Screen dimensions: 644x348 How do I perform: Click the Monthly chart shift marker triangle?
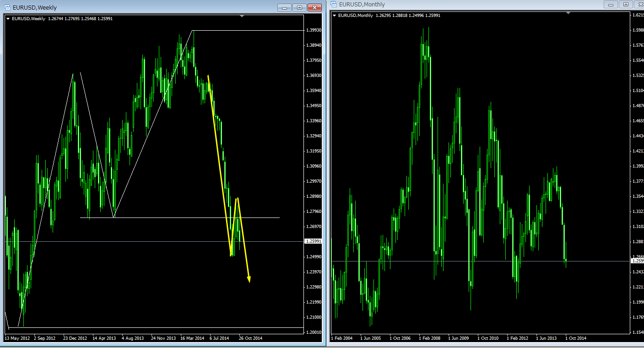pyautogui.click(x=568, y=13)
